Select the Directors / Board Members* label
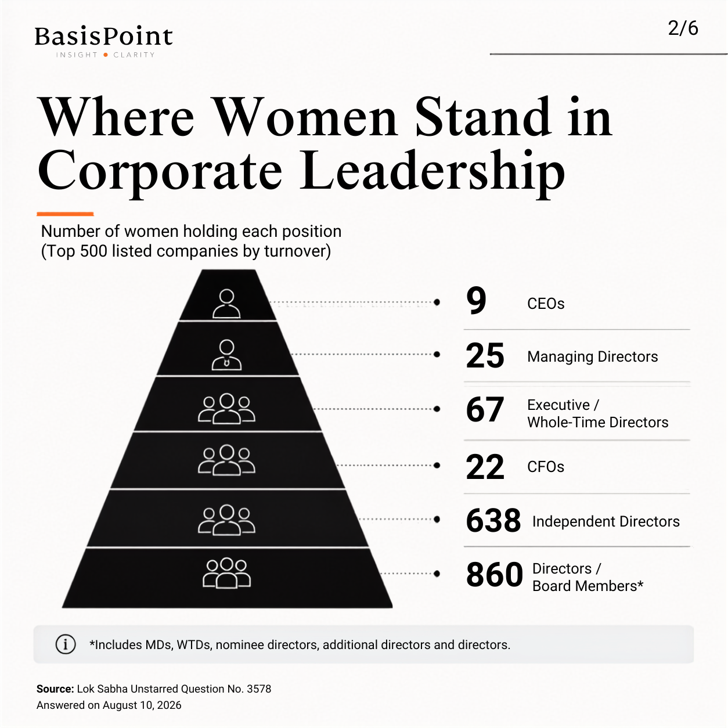This screenshot has height=728, width=728. click(588, 577)
